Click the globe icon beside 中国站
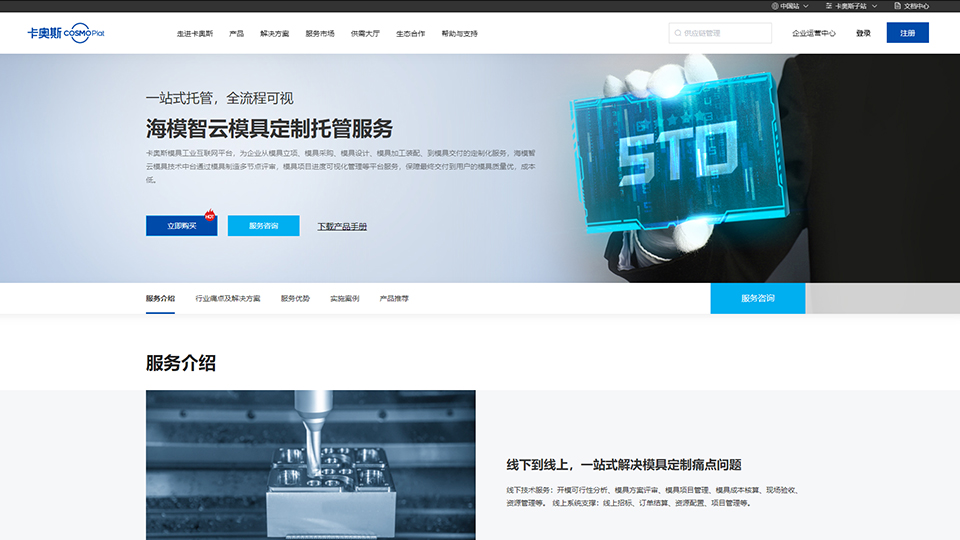Image resolution: width=960 pixels, height=540 pixels. (774, 6)
